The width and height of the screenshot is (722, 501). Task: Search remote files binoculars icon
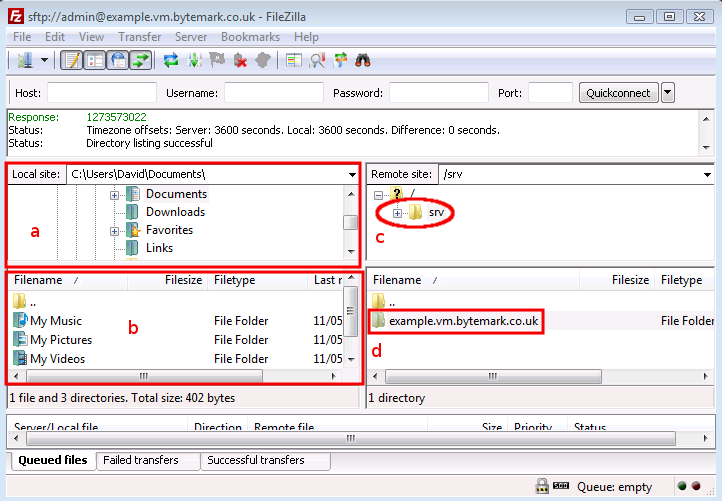363,60
